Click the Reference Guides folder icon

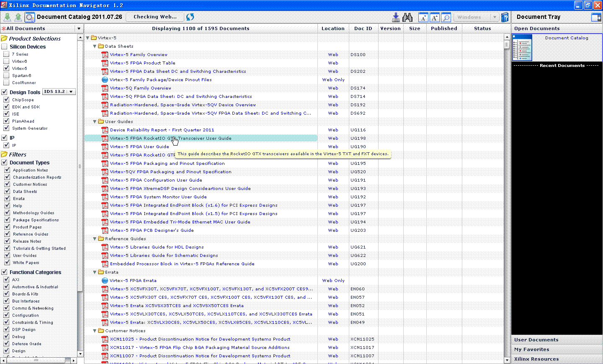click(101, 238)
